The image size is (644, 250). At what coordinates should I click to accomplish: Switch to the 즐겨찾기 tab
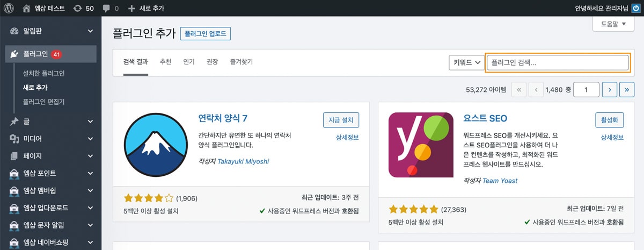pyautogui.click(x=241, y=62)
